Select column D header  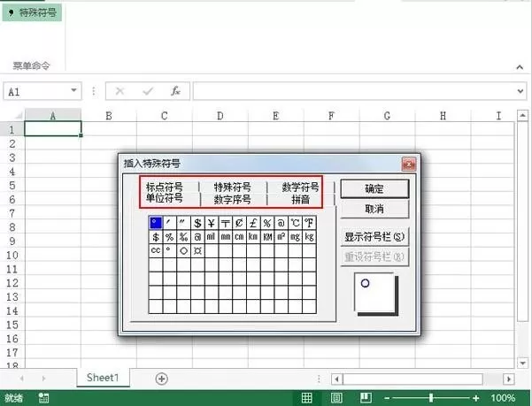(220, 116)
